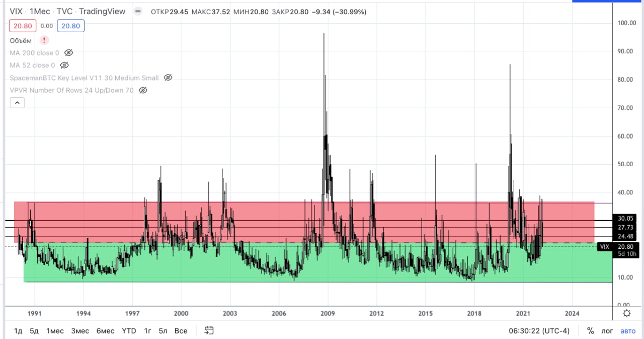Enable percent scale mode
Screen dimensions: 644x339
[x=590, y=331]
